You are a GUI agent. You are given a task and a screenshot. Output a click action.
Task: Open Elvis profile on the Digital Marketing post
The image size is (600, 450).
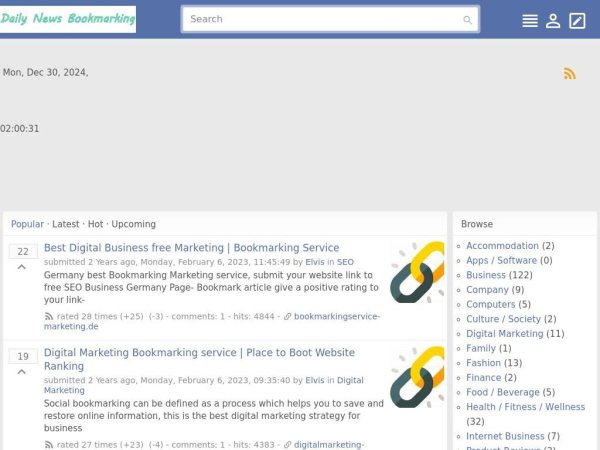315,380
